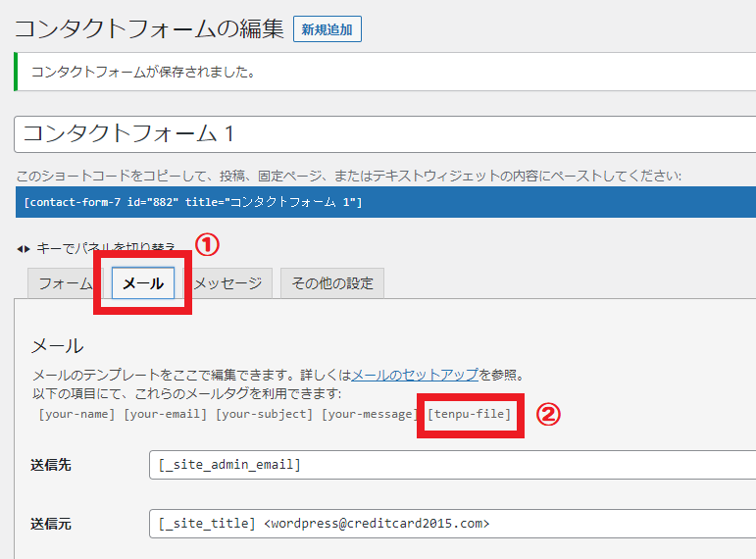756x559 pixels.
Task: Click the 送信先 field label
Action: point(51,465)
